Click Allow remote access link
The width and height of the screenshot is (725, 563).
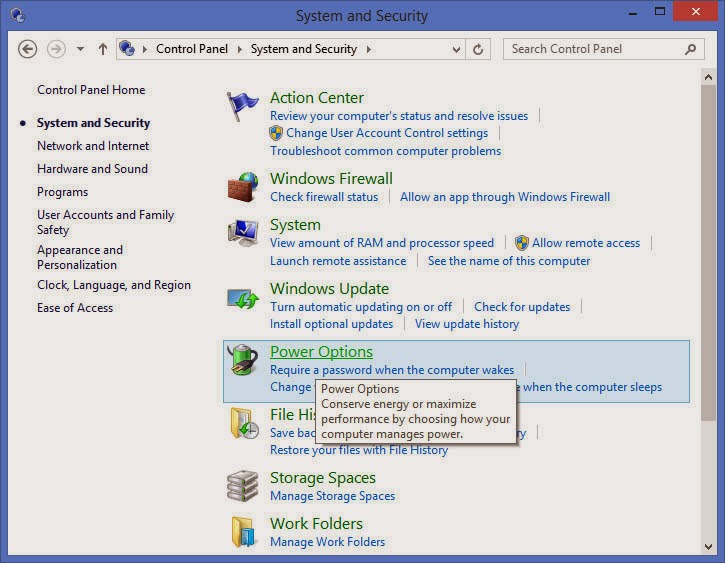coord(586,243)
